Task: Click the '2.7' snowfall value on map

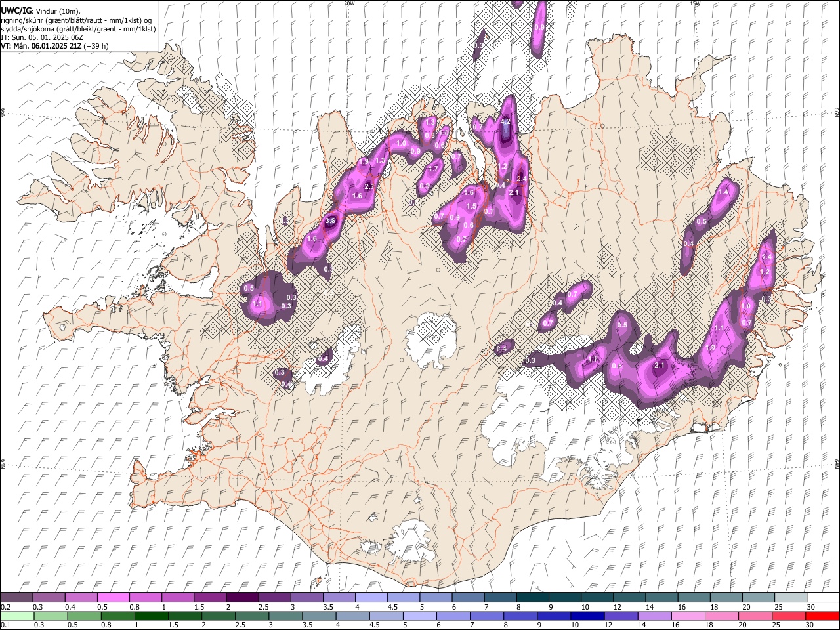Action: coord(369,187)
